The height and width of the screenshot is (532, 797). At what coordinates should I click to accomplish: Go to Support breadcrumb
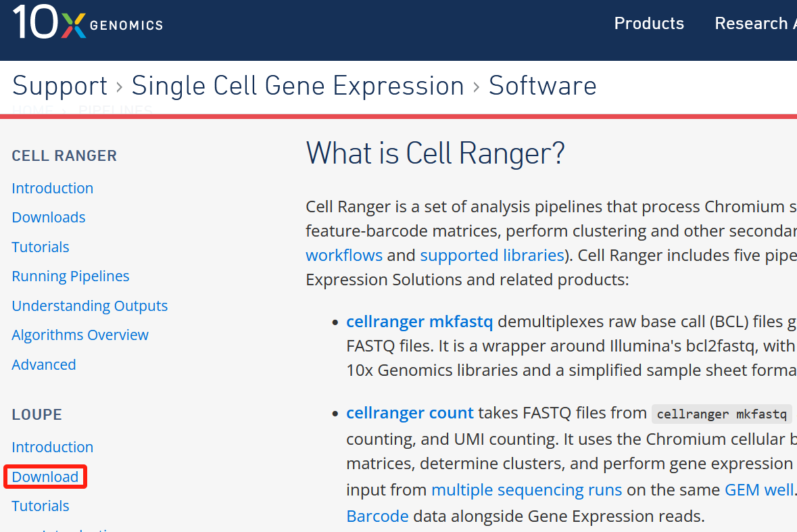pyautogui.click(x=60, y=86)
